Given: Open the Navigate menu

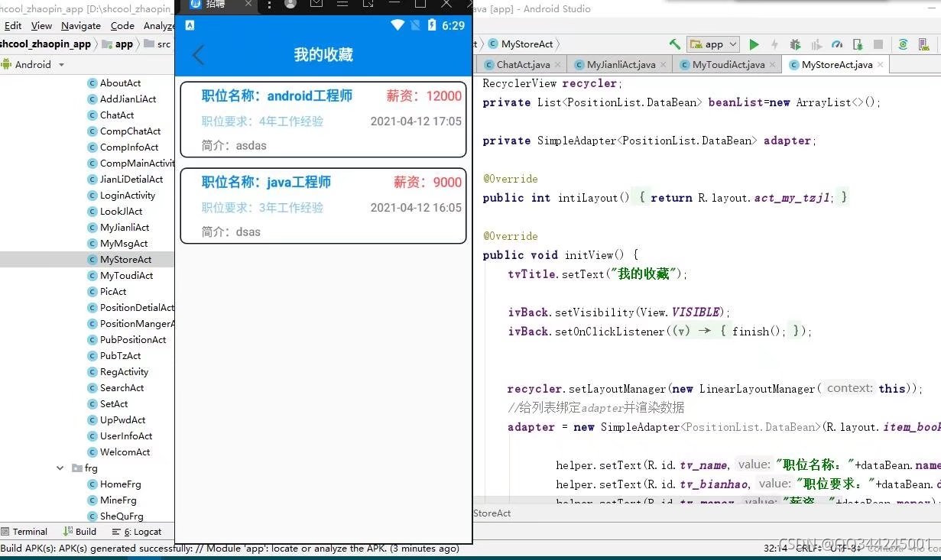Looking at the screenshot, I should [x=81, y=25].
